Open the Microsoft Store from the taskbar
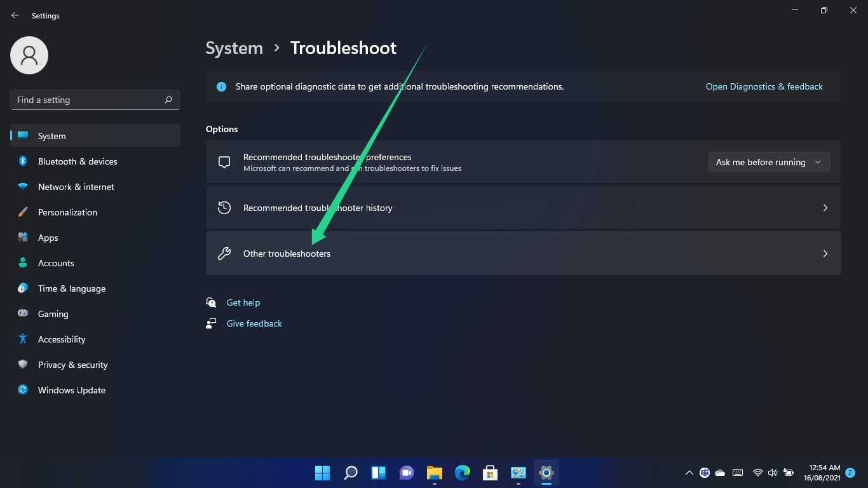This screenshot has width=868, height=488. pyautogui.click(x=490, y=473)
